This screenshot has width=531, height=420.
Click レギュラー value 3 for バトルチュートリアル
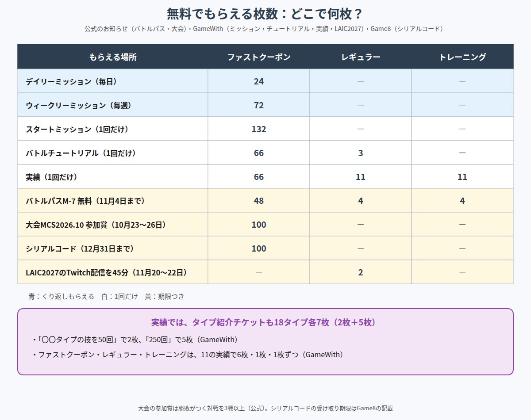tap(361, 153)
